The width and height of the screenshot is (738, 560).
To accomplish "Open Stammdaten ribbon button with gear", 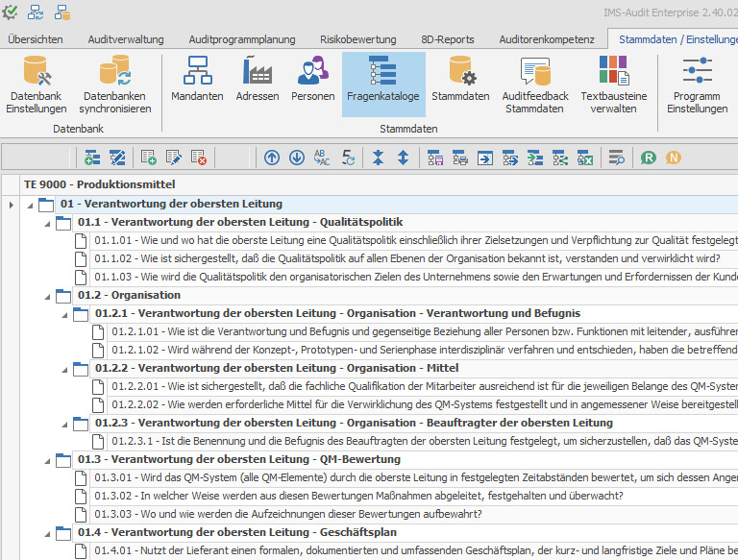I will point(460,79).
